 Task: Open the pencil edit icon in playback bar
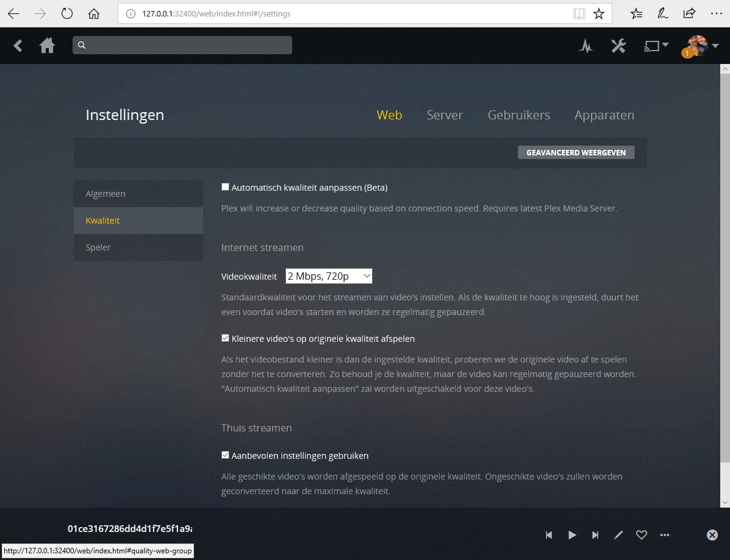click(x=618, y=534)
